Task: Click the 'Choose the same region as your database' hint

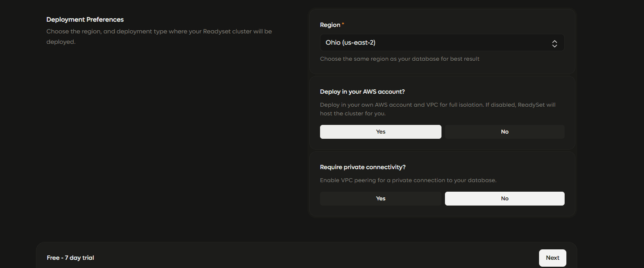Action: [x=400, y=59]
